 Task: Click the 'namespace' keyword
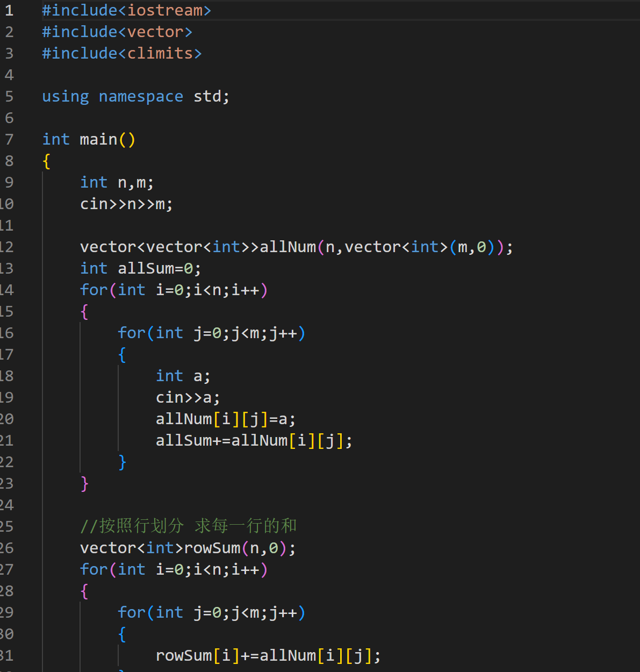point(141,96)
